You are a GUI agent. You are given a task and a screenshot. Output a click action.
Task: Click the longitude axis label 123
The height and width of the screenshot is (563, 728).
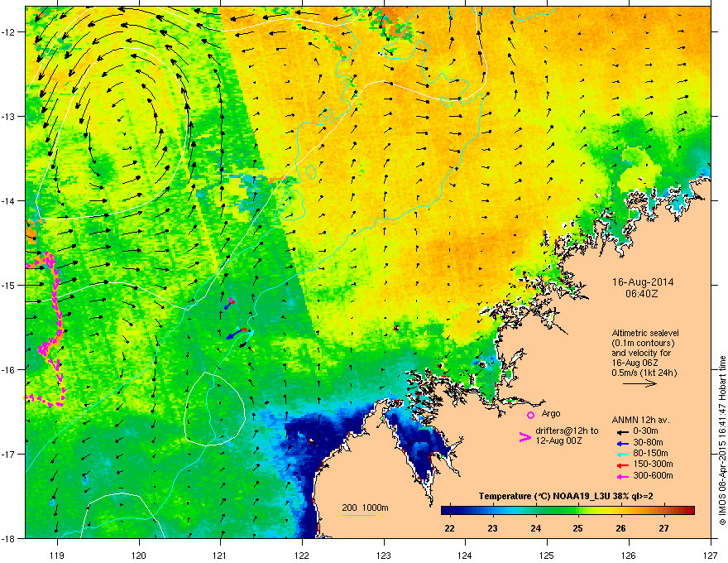pos(384,555)
